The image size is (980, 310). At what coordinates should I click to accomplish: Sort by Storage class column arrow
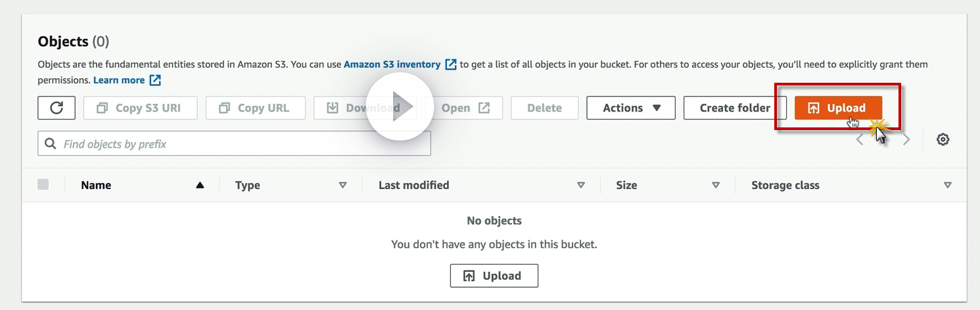[x=947, y=185]
